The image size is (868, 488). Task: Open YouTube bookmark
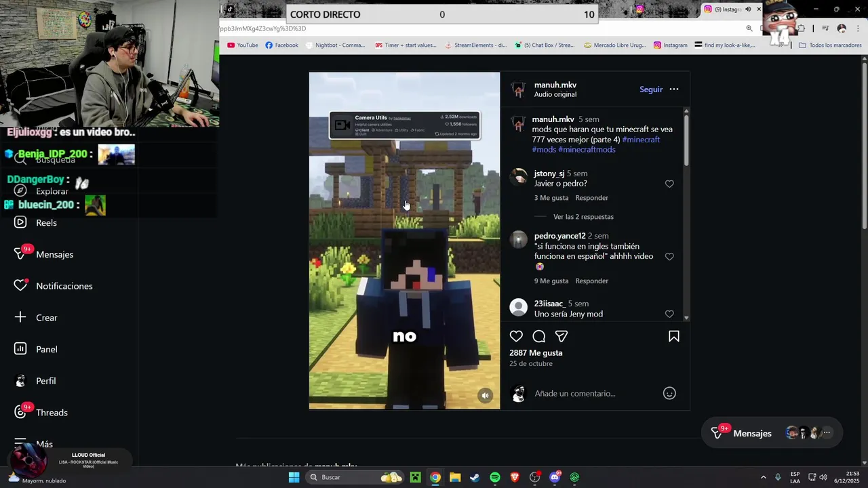(243, 45)
